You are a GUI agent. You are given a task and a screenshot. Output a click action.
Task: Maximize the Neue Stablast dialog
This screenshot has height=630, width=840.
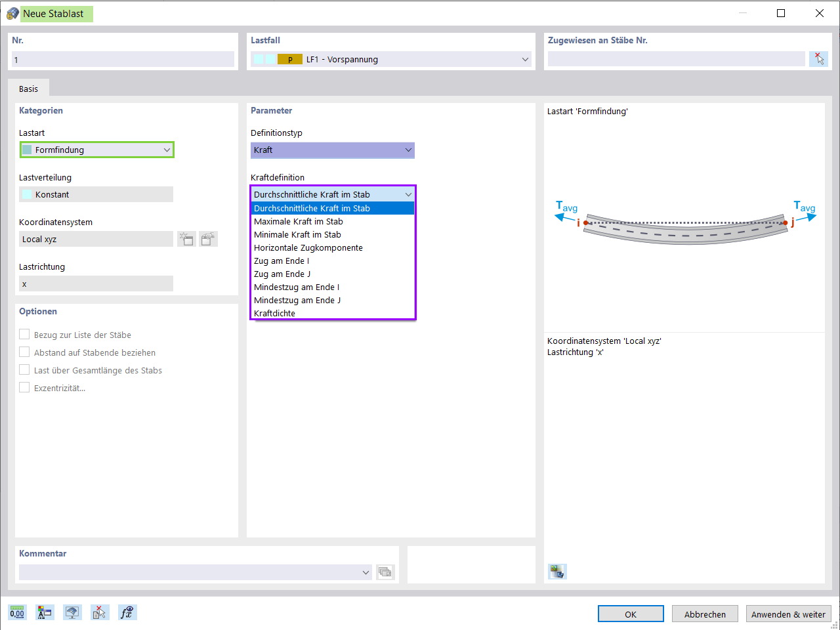point(781,13)
